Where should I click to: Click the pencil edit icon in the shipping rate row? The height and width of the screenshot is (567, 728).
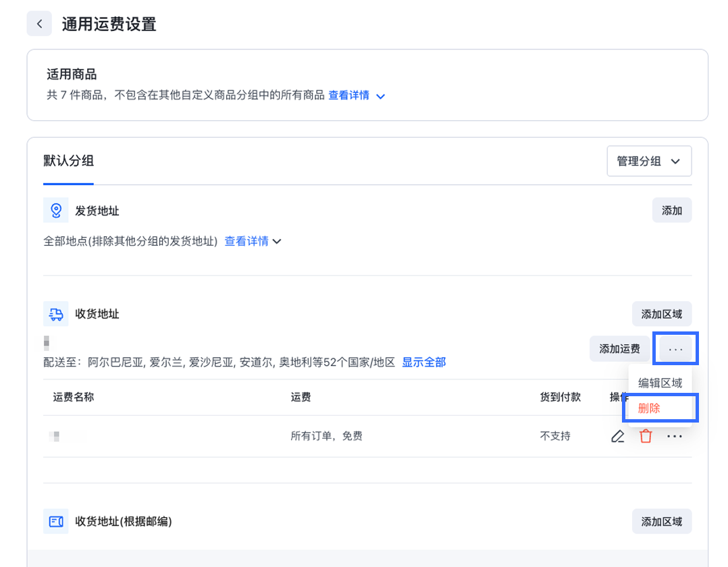[617, 436]
